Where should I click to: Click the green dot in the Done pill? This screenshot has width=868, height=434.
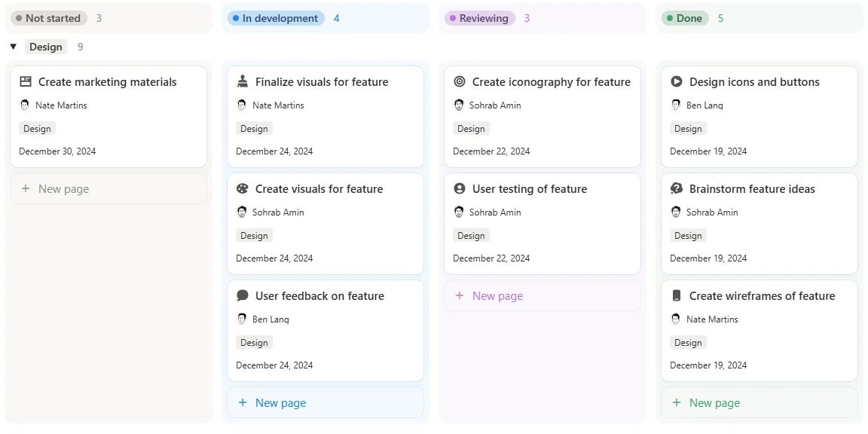[671, 17]
